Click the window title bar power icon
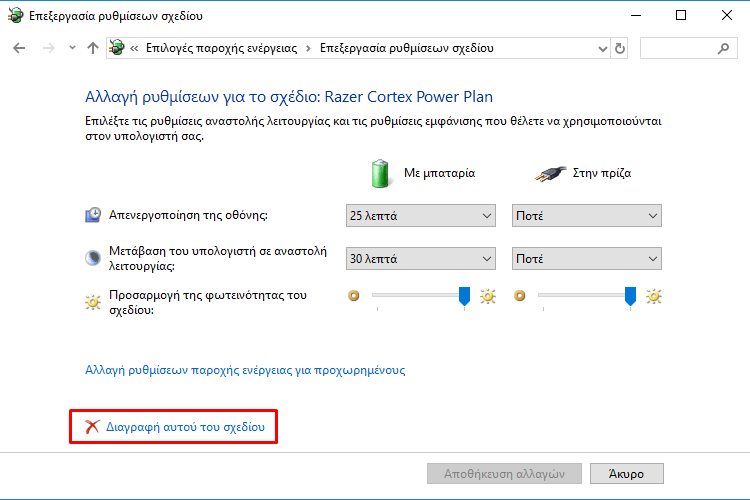This screenshot has height=500, width=750. pos(15,16)
